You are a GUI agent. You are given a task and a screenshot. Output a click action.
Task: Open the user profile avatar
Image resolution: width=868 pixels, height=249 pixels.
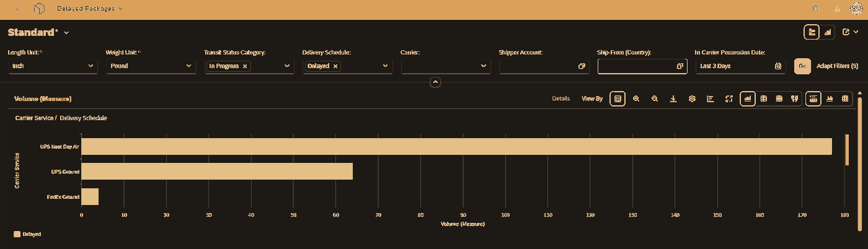pyautogui.click(x=856, y=9)
